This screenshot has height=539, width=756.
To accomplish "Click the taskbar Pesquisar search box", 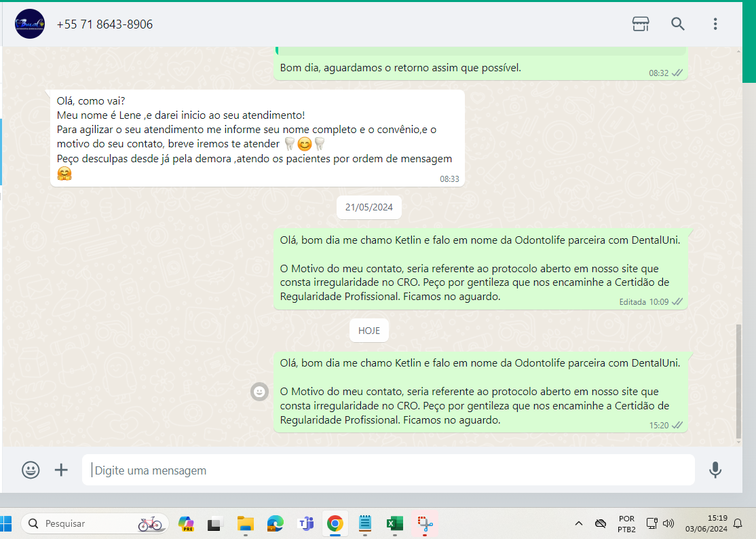I will (x=95, y=523).
